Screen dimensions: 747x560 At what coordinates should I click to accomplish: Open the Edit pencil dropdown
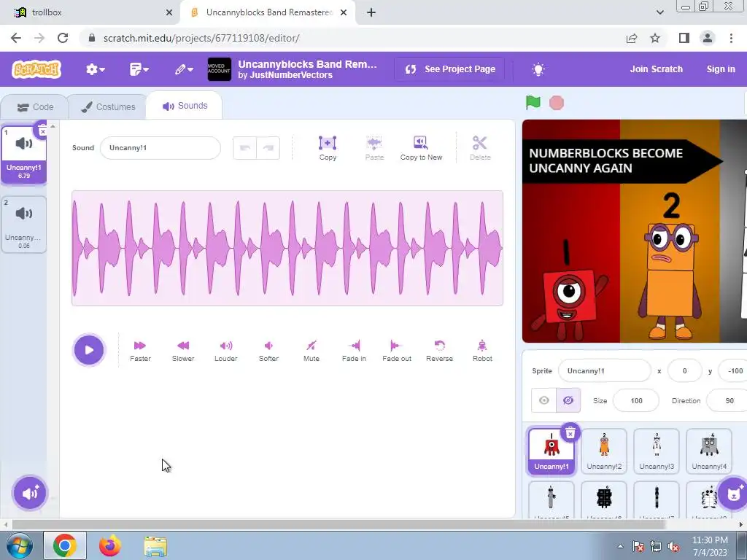point(183,69)
